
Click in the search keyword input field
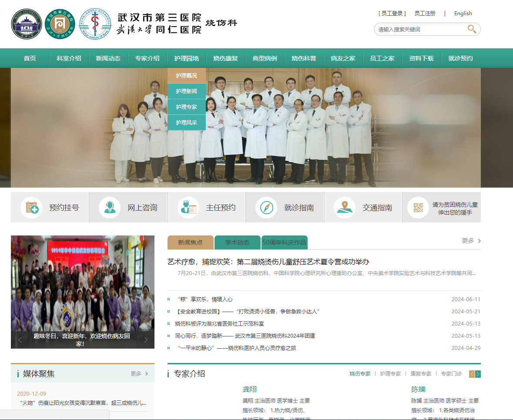pyautogui.click(x=421, y=30)
